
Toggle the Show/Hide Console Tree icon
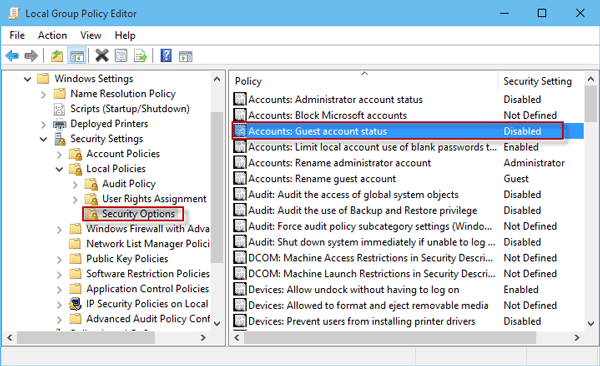coord(76,56)
